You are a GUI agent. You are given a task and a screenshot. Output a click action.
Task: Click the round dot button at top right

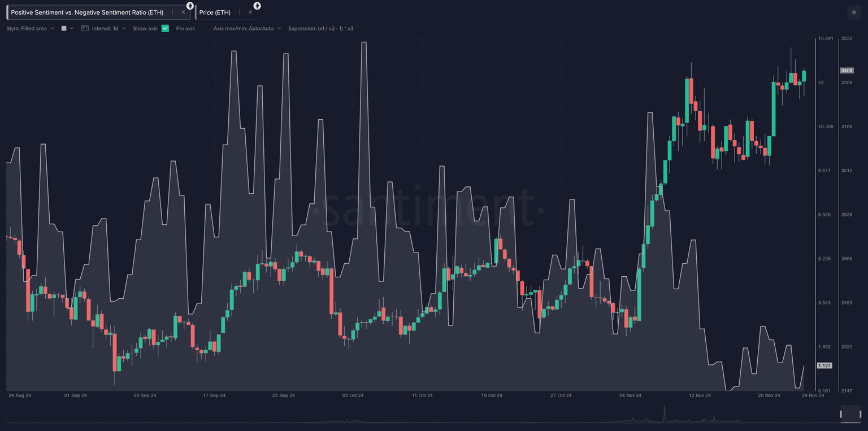point(854,12)
